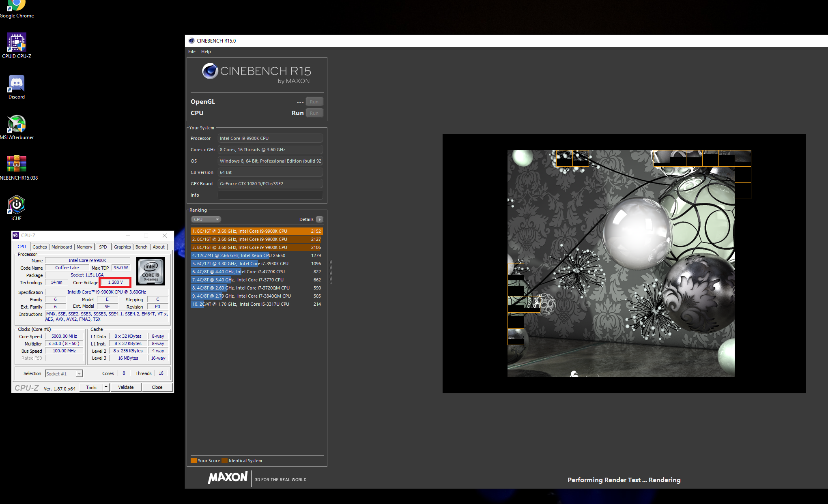Click the Intel Core i9 logo in CPU-Z
This screenshot has width=828, height=504.
click(151, 271)
